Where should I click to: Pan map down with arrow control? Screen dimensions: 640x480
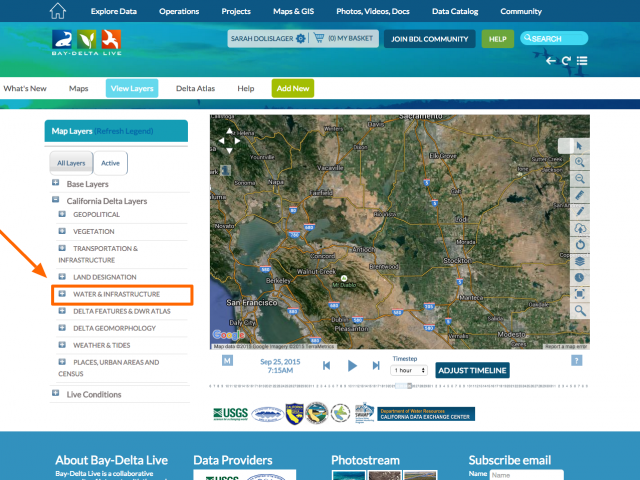tap(229, 151)
